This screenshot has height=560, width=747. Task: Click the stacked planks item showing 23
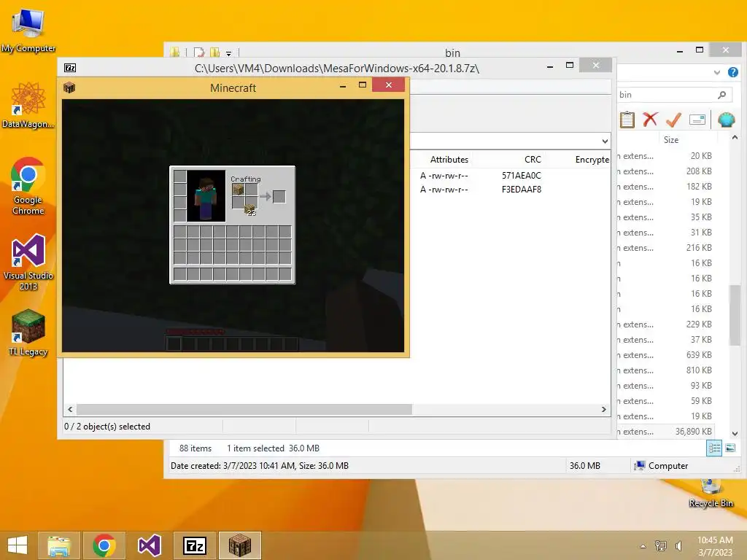(251, 209)
